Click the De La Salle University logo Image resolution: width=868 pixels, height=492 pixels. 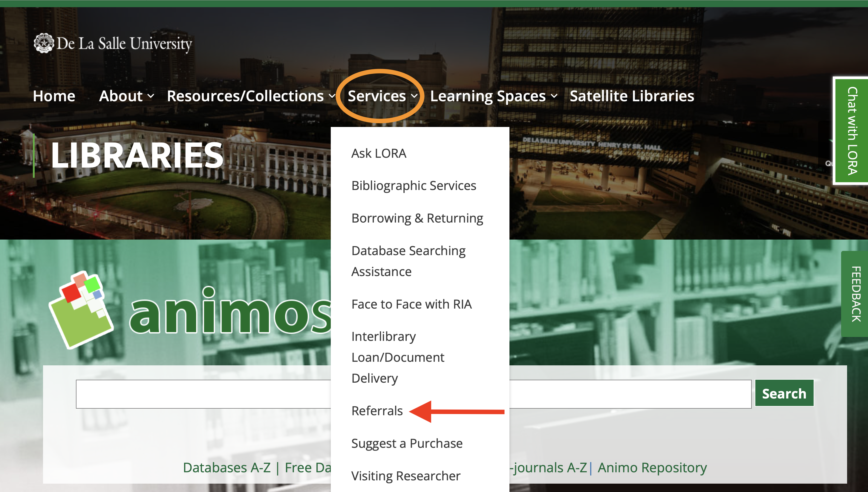coord(113,43)
